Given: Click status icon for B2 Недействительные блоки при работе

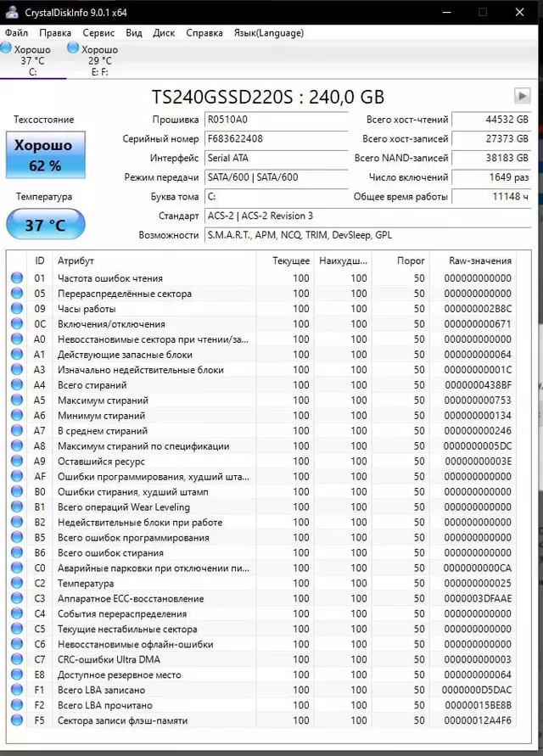Looking at the screenshot, I should (x=17, y=522).
